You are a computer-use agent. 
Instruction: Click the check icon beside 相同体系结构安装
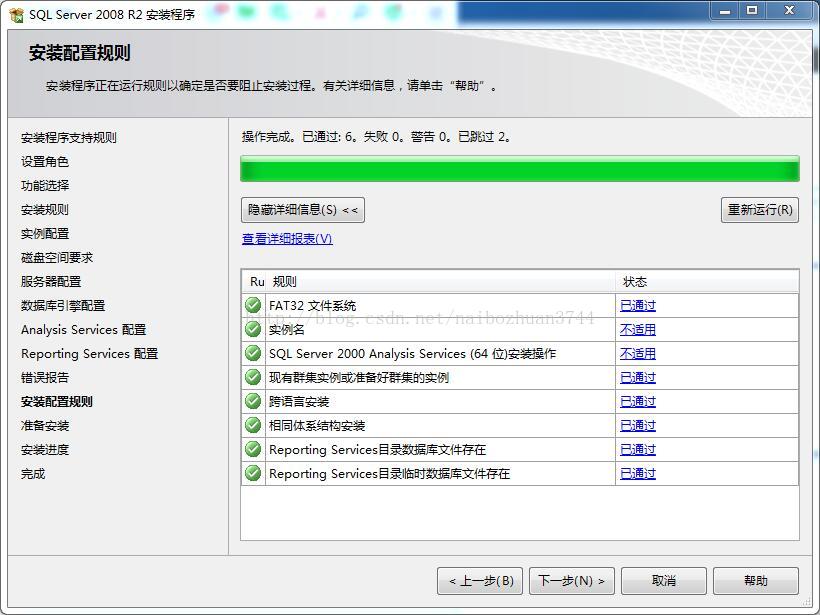(253, 425)
